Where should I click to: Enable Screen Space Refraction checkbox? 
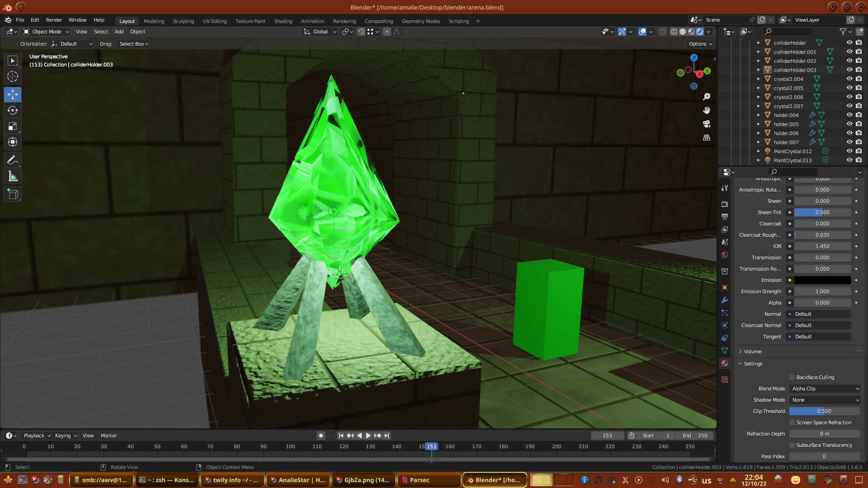[x=792, y=422]
